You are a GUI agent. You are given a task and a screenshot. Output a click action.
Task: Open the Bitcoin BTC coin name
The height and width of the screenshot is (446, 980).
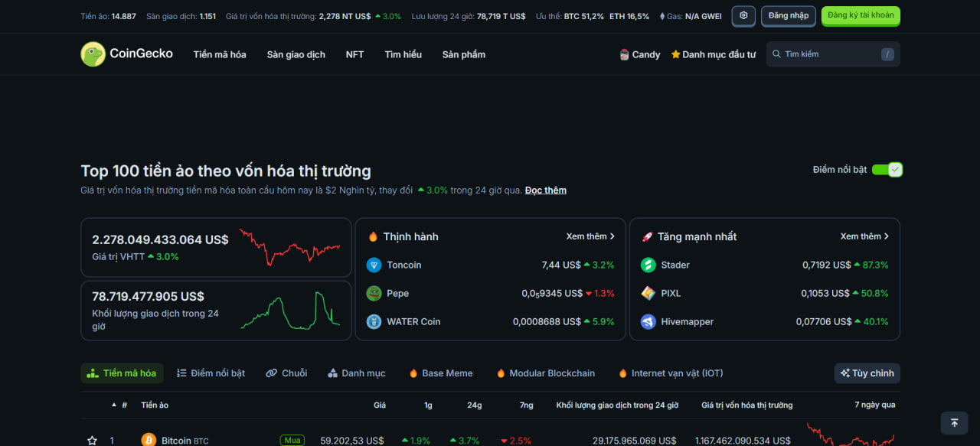[x=185, y=441]
